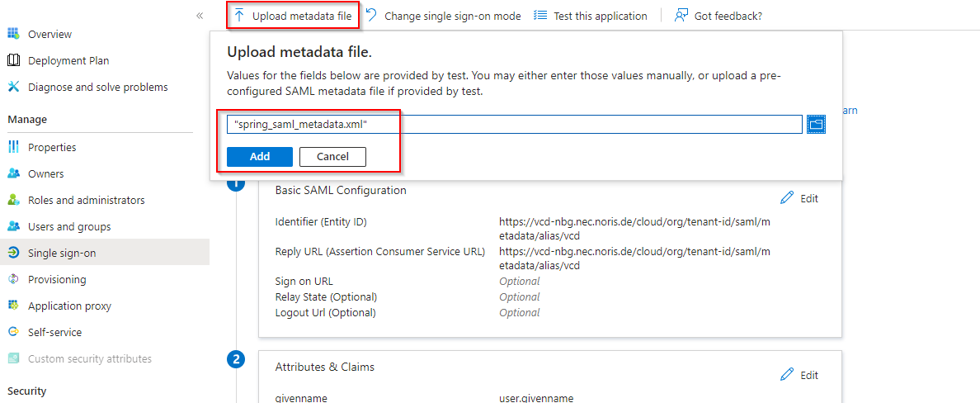Image resolution: width=980 pixels, height=403 pixels.
Task: Edit Basic SAML Configuration
Action: [799, 198]
